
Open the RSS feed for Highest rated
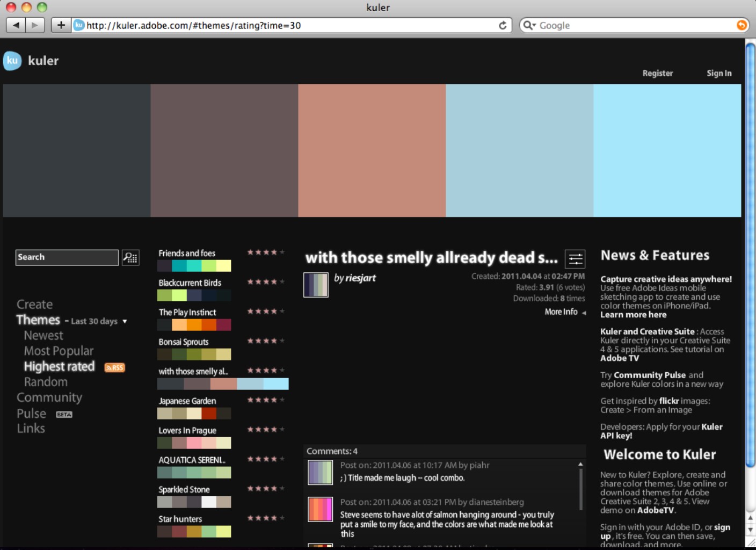114,367
